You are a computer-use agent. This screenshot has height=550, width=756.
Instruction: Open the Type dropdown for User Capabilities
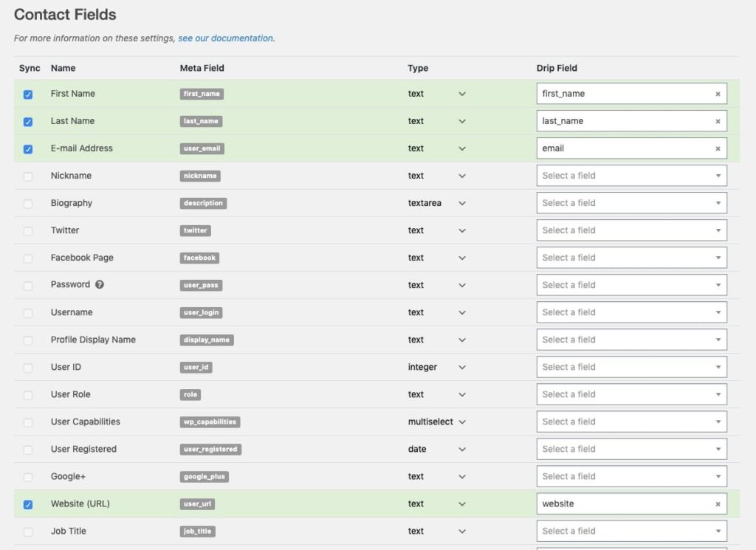437,422
